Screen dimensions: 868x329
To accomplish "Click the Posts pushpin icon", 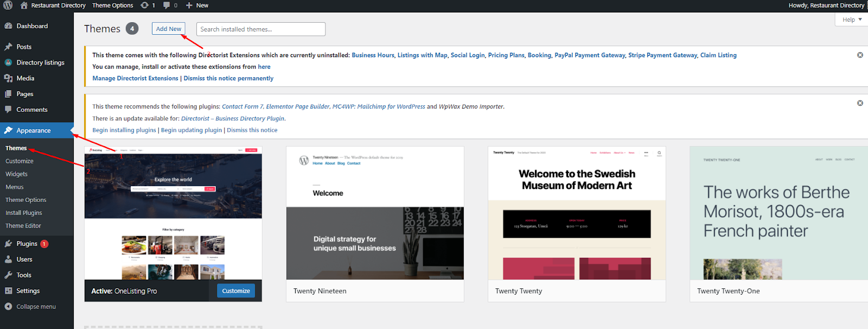I will click(8, 47).
